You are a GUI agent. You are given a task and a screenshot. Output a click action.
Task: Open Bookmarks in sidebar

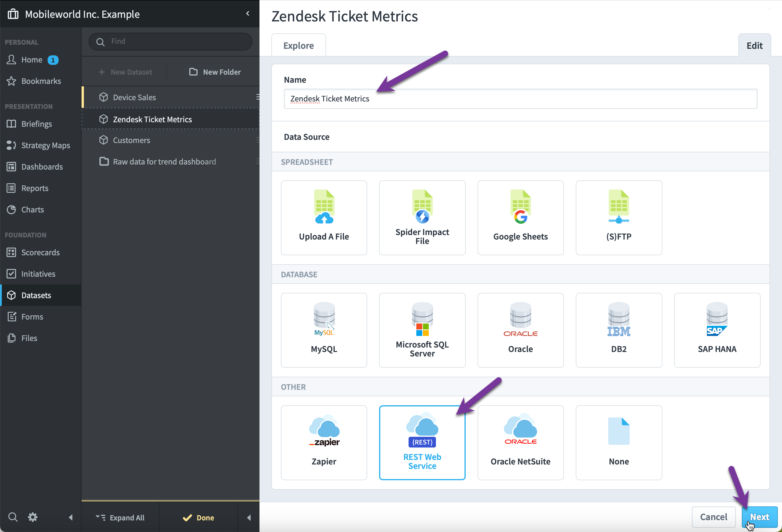click(x=40, y=81)
